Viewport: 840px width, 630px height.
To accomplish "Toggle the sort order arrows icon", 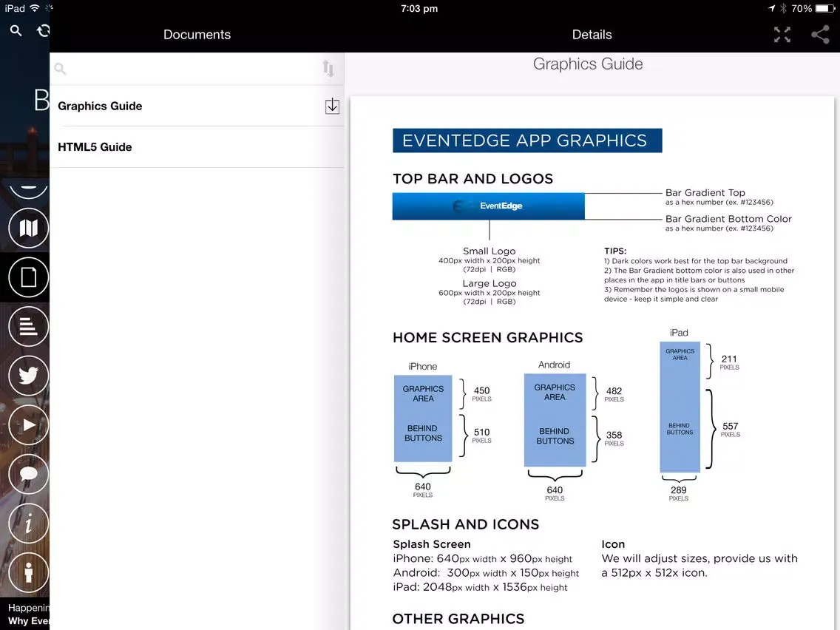I will point(328,69).
